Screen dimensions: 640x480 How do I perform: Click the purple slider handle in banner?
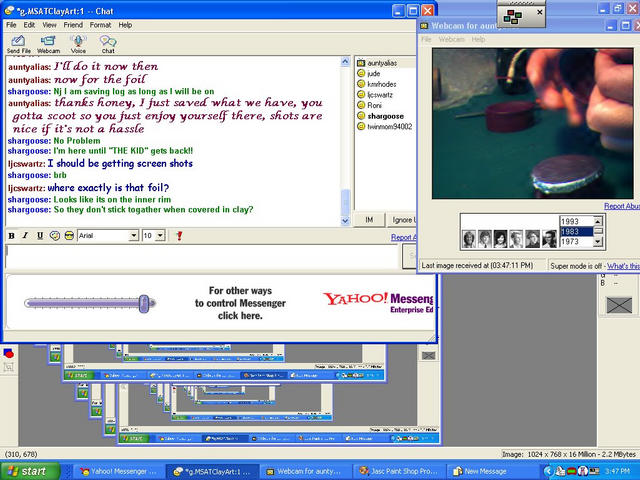coord(144,303)
